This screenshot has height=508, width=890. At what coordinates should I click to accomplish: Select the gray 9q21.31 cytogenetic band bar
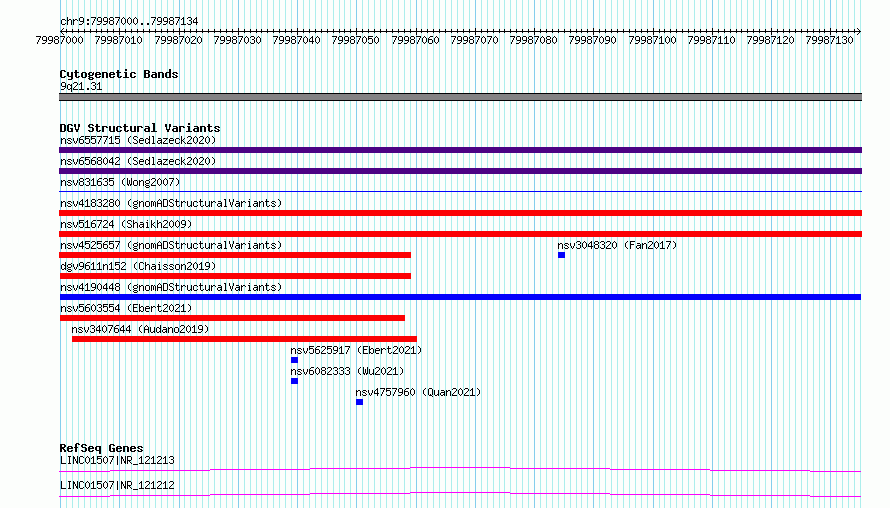[460, 97]
